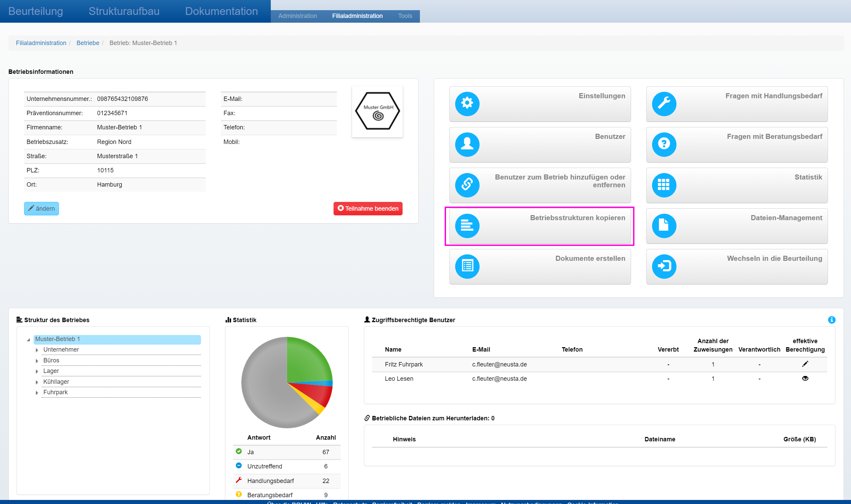
Task: Click the Name column header in user table
Action: coord(393,350)
